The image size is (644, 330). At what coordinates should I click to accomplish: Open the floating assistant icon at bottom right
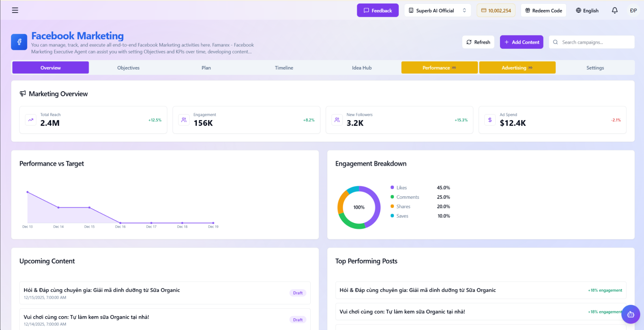(630, 314)
